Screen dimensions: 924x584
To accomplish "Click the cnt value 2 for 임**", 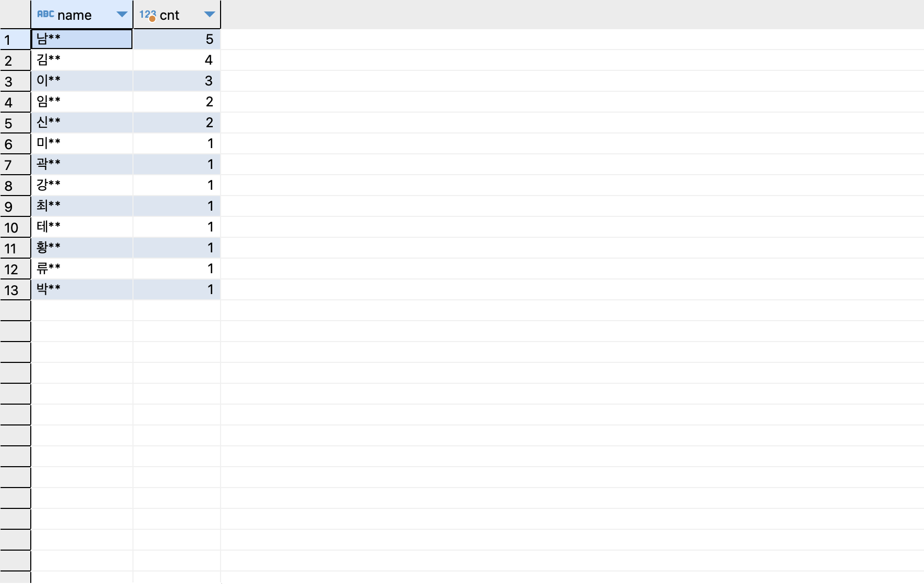I will point(177,102).
